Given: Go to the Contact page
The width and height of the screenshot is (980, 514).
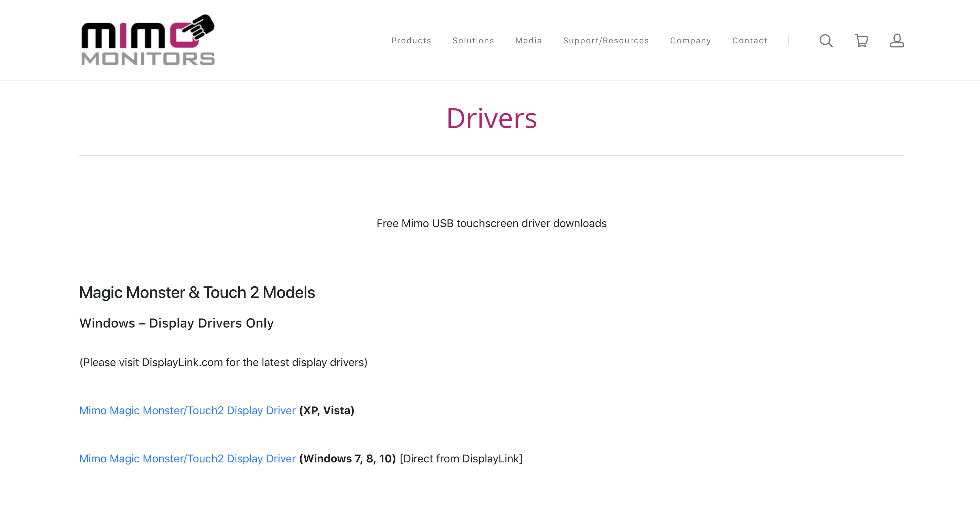Looking at the screenshot, I should pos(750,41).
